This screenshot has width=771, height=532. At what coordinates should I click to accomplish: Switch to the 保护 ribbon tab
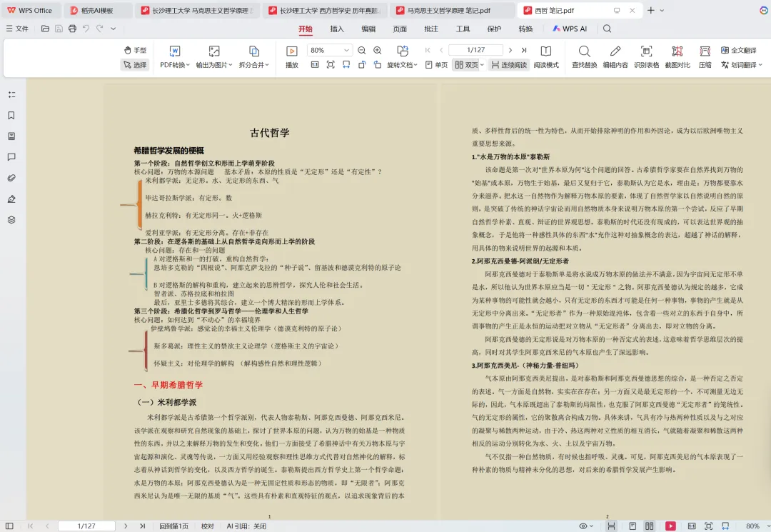(x=494, y=29)
